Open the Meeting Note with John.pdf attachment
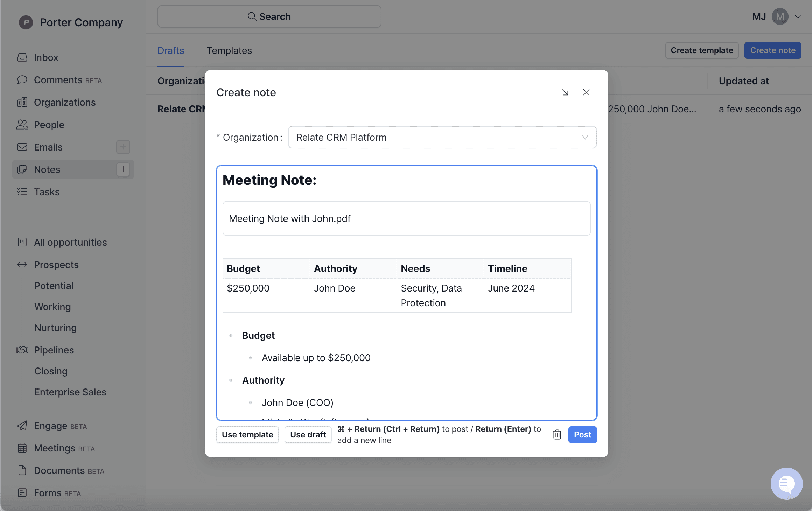Screen dimensions: 812x511 [289, 218]
